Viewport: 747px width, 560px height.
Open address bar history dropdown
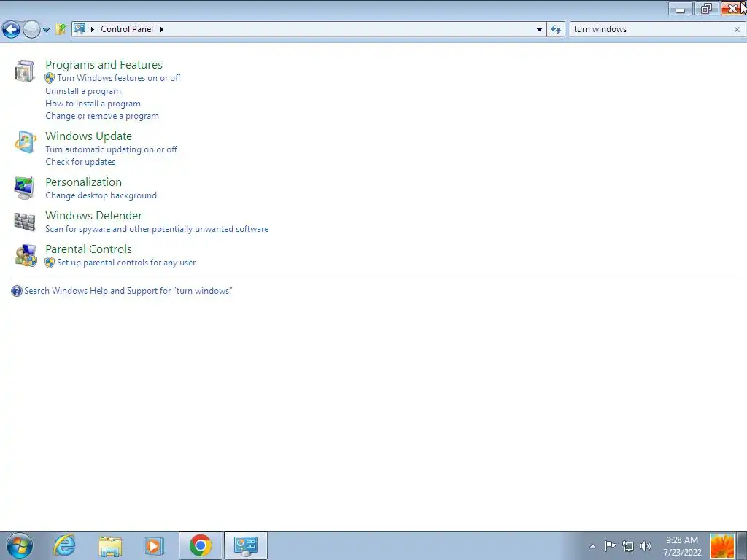click(539, 29)
